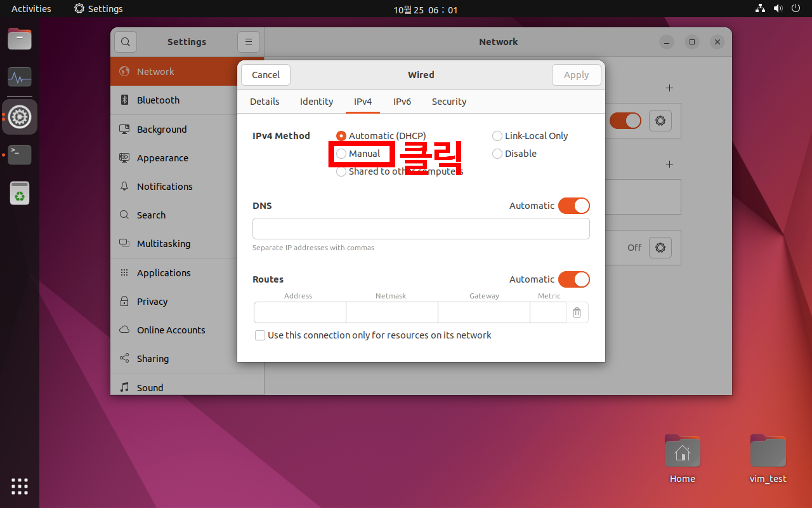The height and width of the screenshot is (508, 812).
Task: Click the Apply button
Action: tap(576, 75)
